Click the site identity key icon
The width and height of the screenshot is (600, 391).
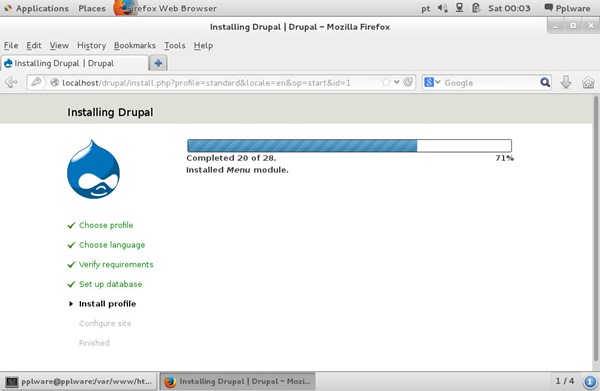point(36,82)
